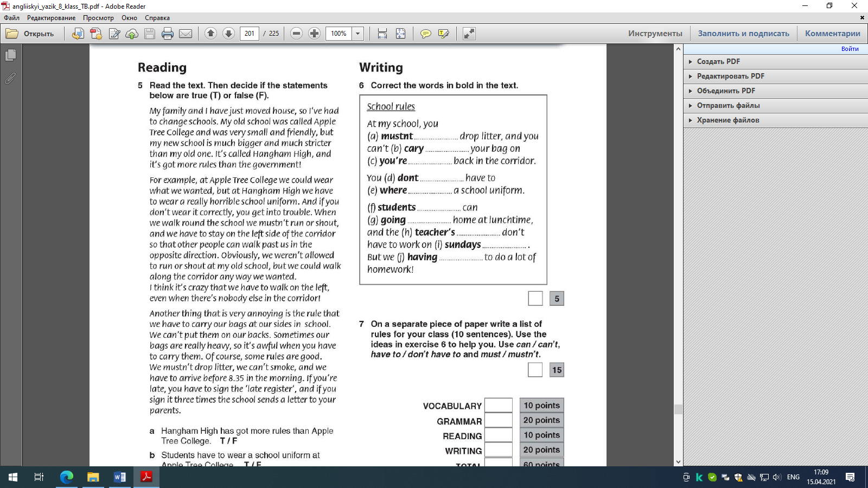Click the edit PDF (pencil on page) icon
The height and width of the screenshot is (488, 868).
(x=114, y=34)
